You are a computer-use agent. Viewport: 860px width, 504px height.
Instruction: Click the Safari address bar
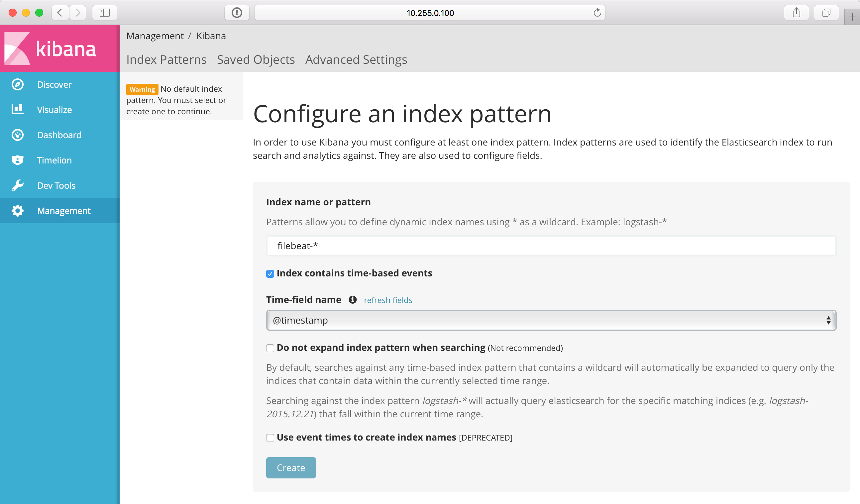point(430,13)
